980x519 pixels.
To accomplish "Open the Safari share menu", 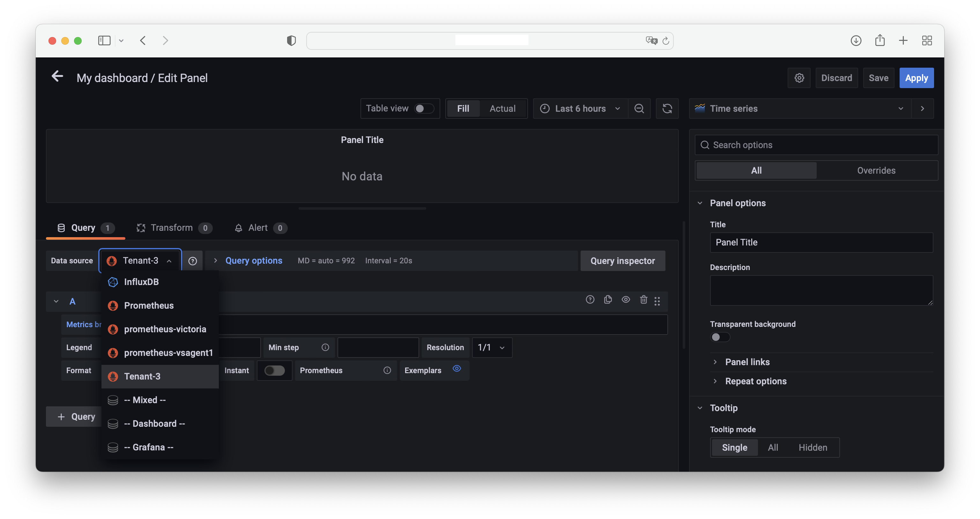I will 880,40.
